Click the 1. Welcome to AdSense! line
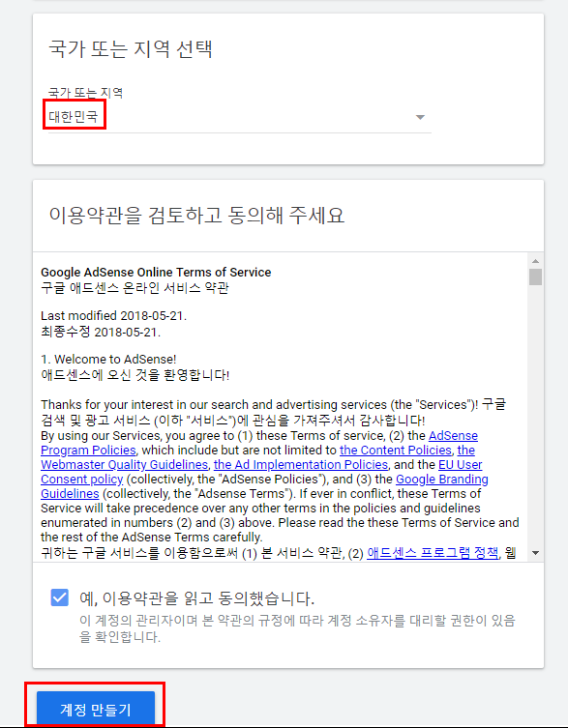 (108, 360)
